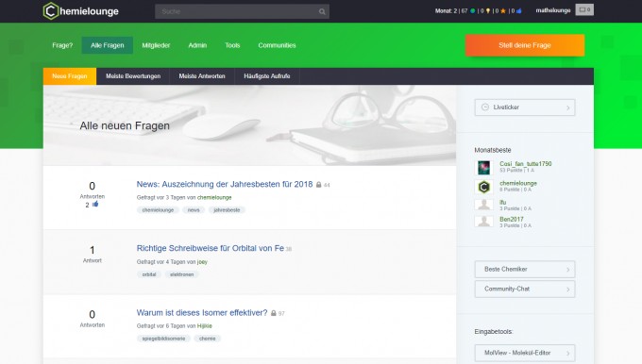This screenshot has height=364, width=642.
Task: Open the Frage? menu item
Action: 62,45
